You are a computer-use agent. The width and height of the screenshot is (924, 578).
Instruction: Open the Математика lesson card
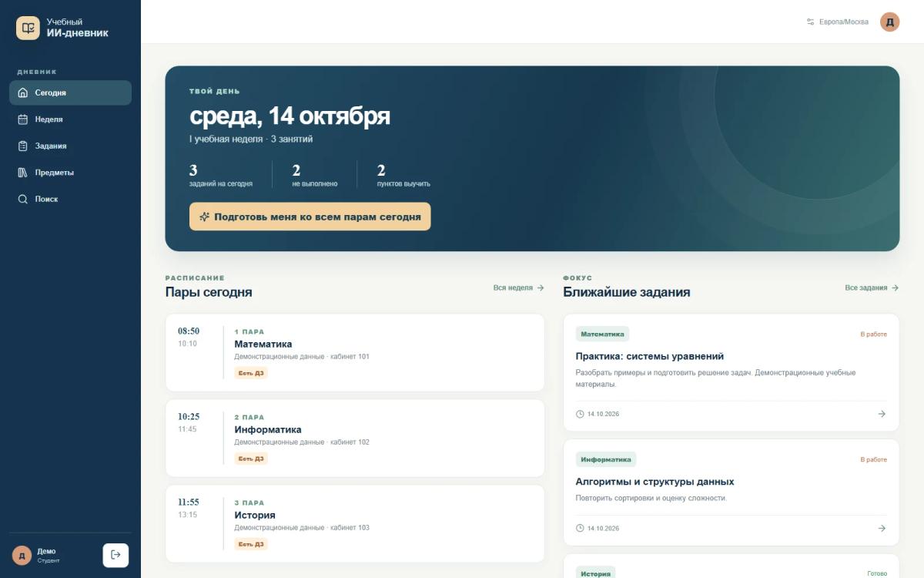pos(355,352)
